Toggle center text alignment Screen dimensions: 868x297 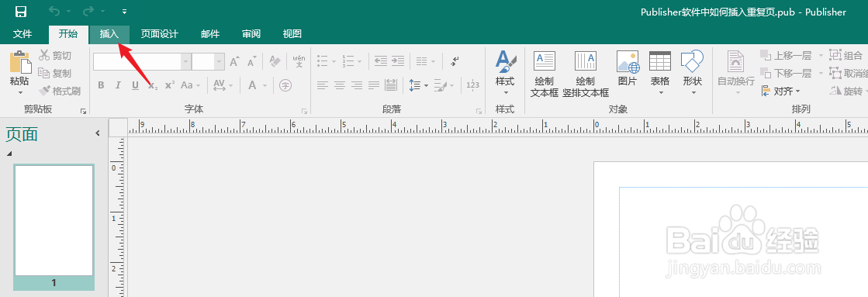click(339, 85)
